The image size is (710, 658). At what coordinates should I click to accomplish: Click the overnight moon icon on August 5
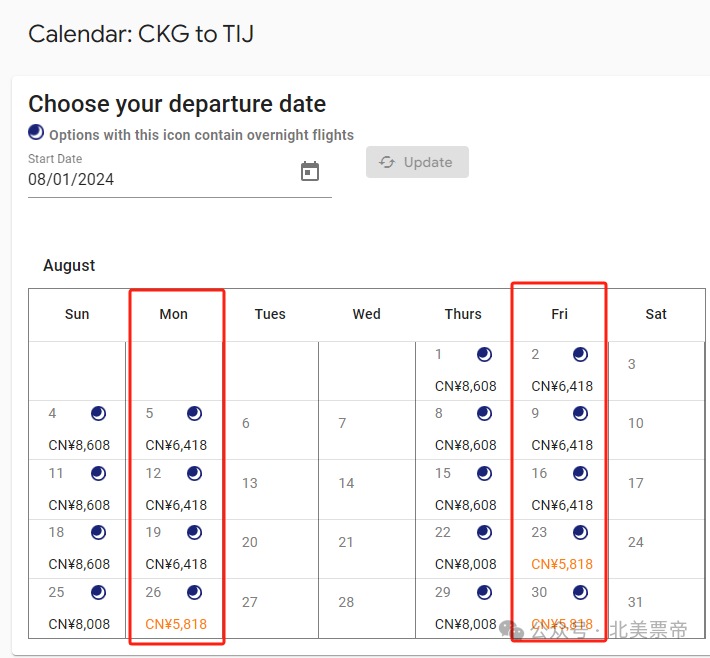point(194,413)
